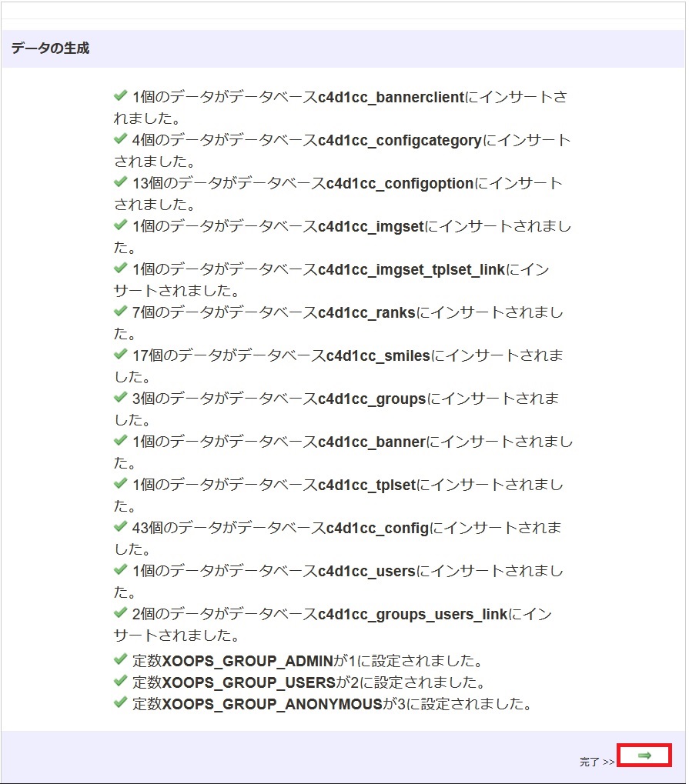Click the c4d1cc_imgset_tplset_link table name
The image size is (689, 784).
(411, 270)
